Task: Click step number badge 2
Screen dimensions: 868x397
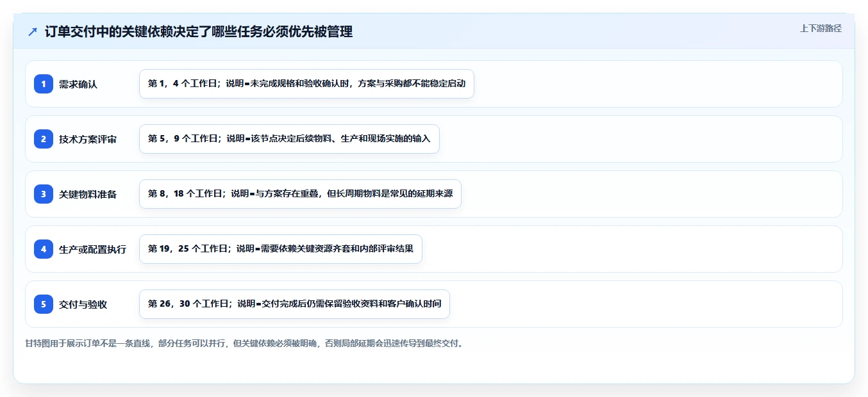Action: click(44, 139)
